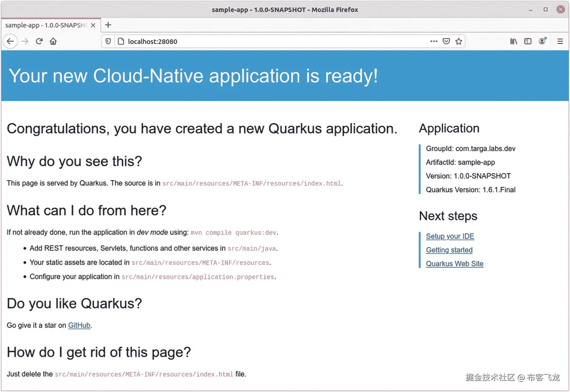Toggle the sidebar view
The height and width of the screenshot is (392, 570).
coord(528,41)
